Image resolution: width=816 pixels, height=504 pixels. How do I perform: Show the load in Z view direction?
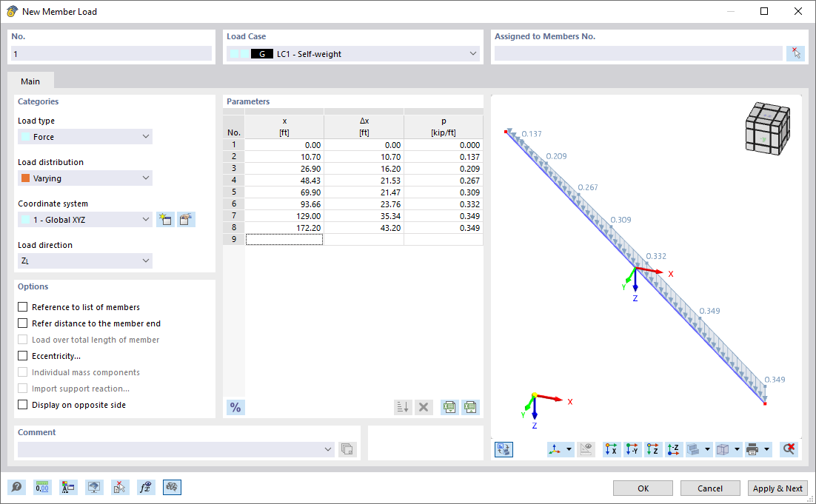(653, 449)
